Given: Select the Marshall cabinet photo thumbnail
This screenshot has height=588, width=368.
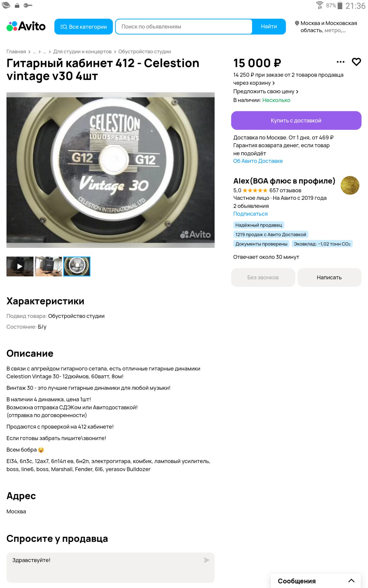Looking at the screenshot, I should pos(48,266).
